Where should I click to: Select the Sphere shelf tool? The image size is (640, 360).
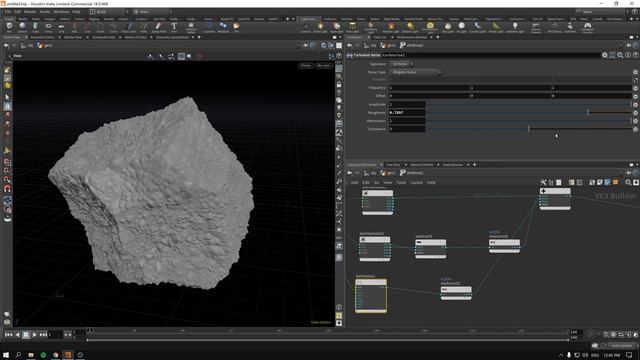pyautogui.click(x=22, y=27)
